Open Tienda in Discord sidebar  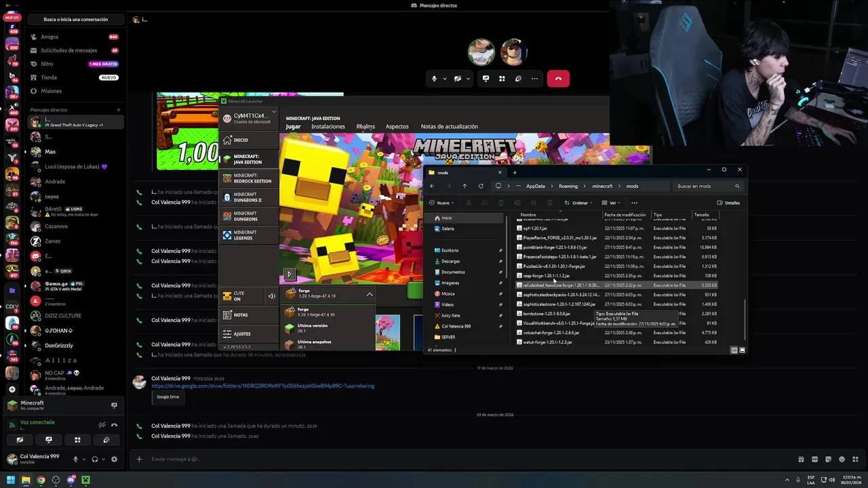click(x=75, y=77)
